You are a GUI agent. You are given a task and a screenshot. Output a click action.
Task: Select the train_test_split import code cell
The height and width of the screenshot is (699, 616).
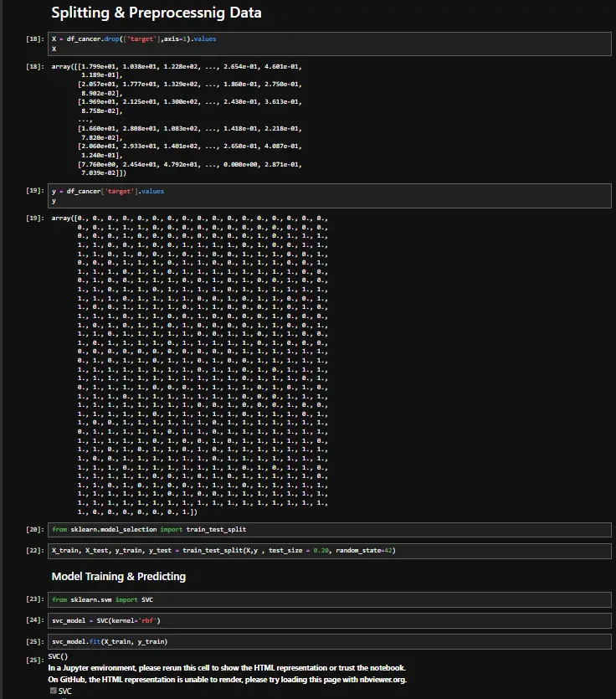tap(330, 530)
